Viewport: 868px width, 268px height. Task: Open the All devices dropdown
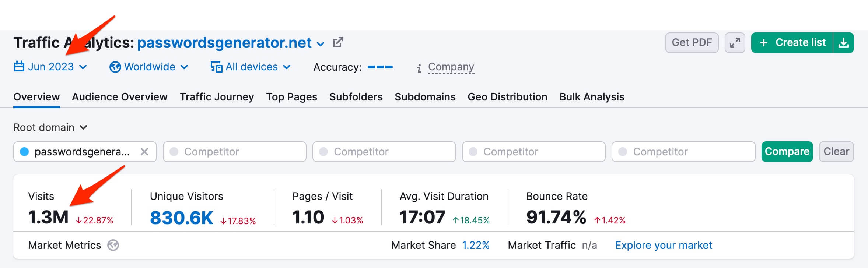[x=251, y=67]
